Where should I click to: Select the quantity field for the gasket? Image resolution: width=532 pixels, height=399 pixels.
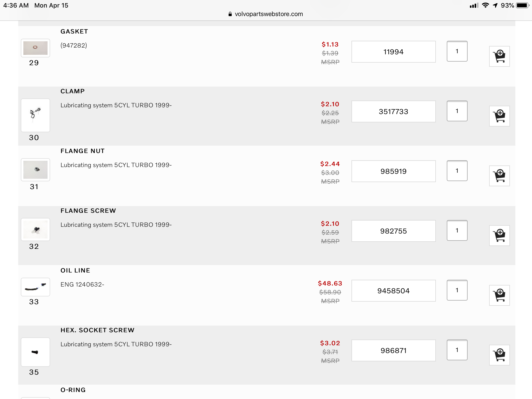[457, 51]
